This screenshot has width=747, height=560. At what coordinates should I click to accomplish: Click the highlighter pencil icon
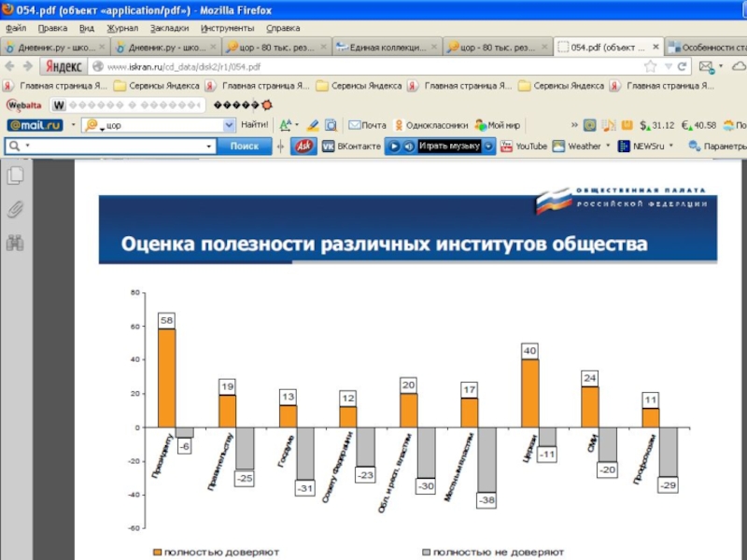[x=313, y=125]
